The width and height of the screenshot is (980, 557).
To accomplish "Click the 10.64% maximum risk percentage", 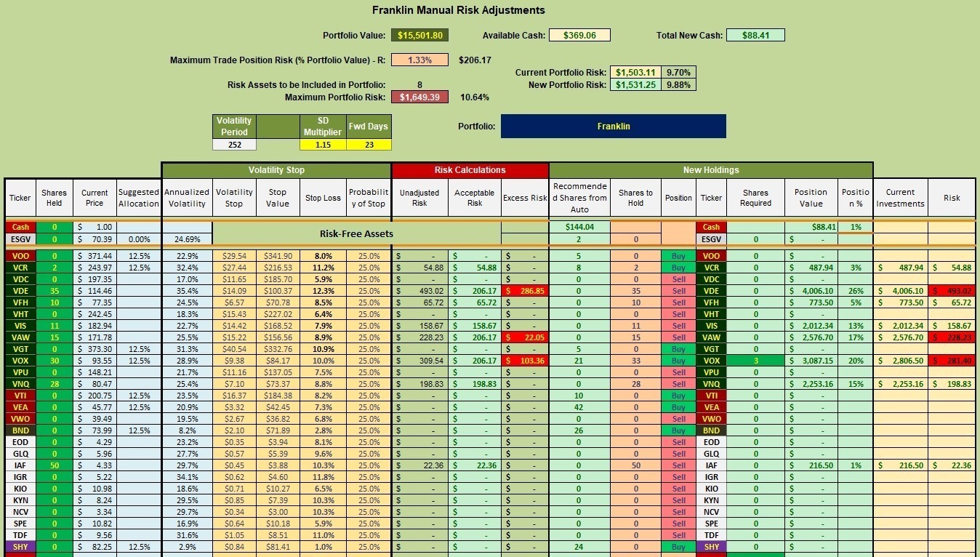I will pyautogui.click(x=475, y=97).
